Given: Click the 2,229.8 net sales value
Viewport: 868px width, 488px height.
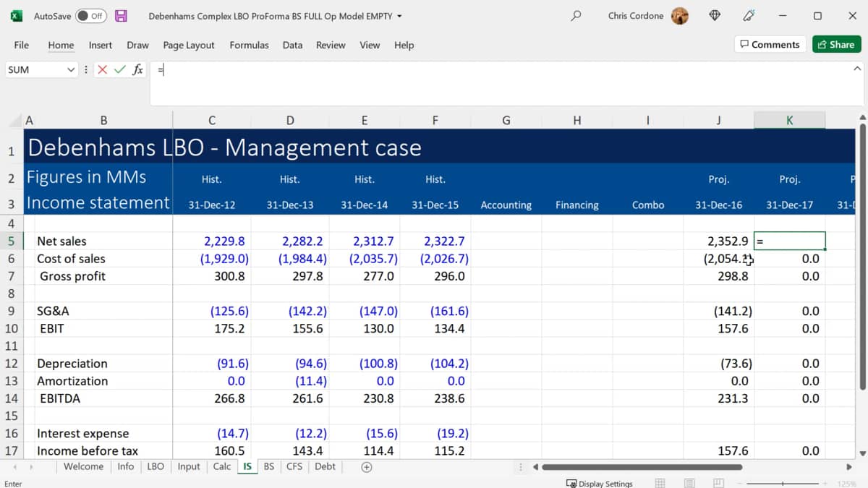Looking at the screenshot, I should coord(224,241).
